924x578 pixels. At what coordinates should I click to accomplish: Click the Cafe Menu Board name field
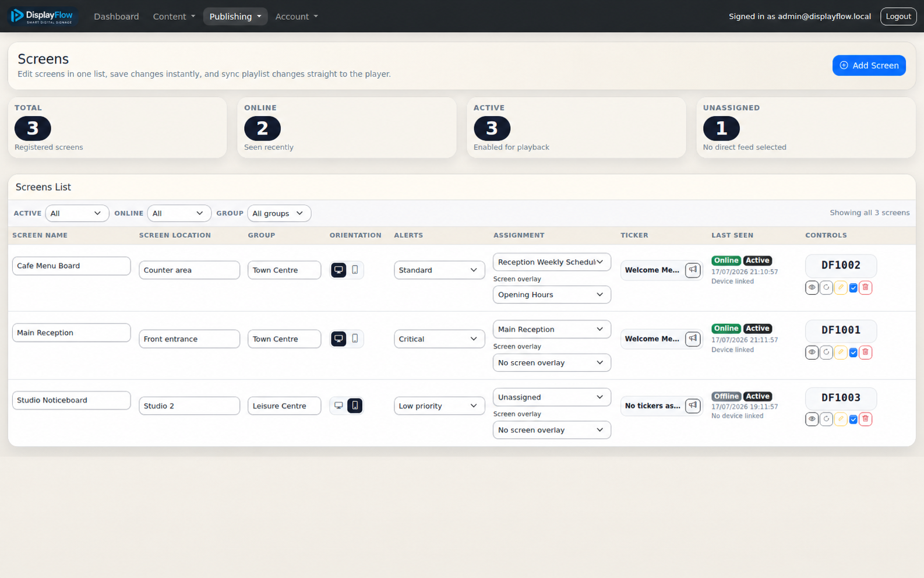[x=71, y=266]
